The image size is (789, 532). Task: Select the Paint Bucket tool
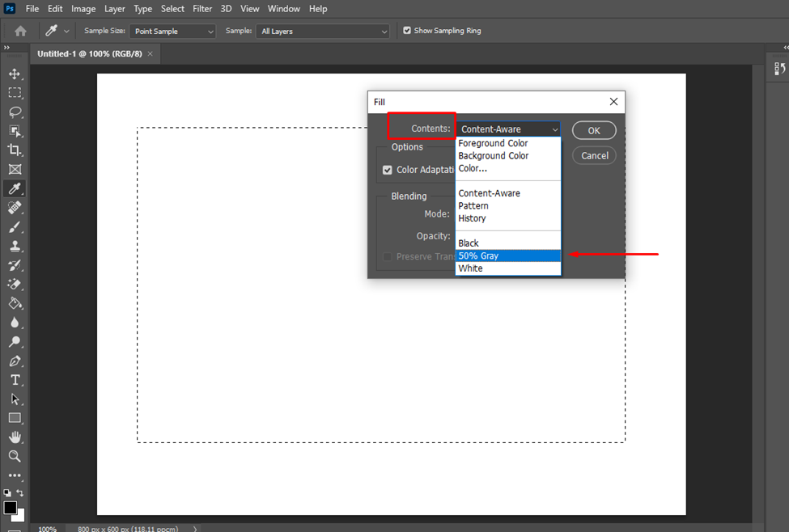point(15,303)
